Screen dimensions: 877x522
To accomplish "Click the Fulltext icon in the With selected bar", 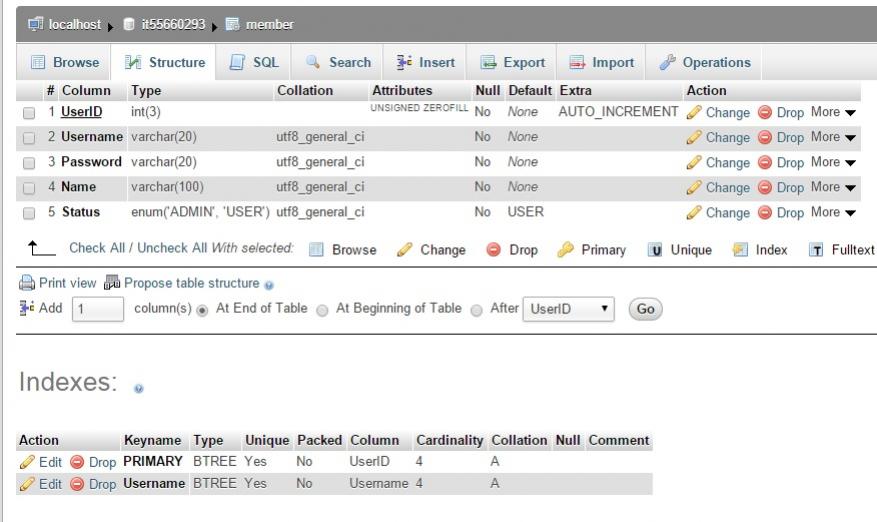I will (x=816, y=250).
